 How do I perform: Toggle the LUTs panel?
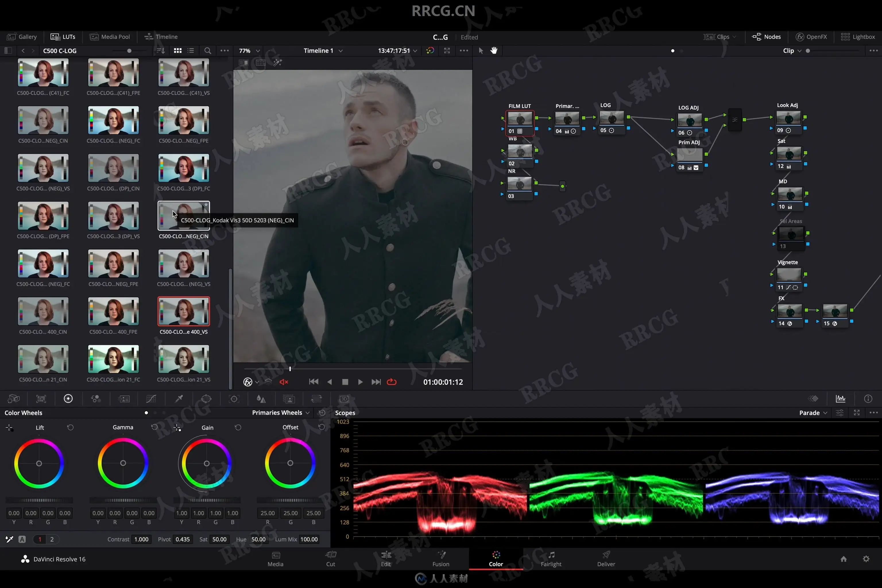(63, 37)
